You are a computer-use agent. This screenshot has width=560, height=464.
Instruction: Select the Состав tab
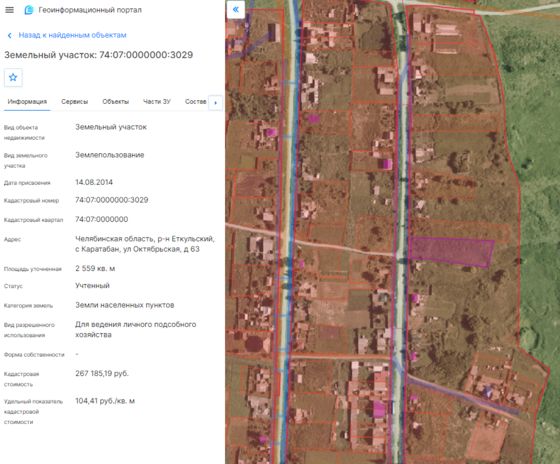pos(196,102)
